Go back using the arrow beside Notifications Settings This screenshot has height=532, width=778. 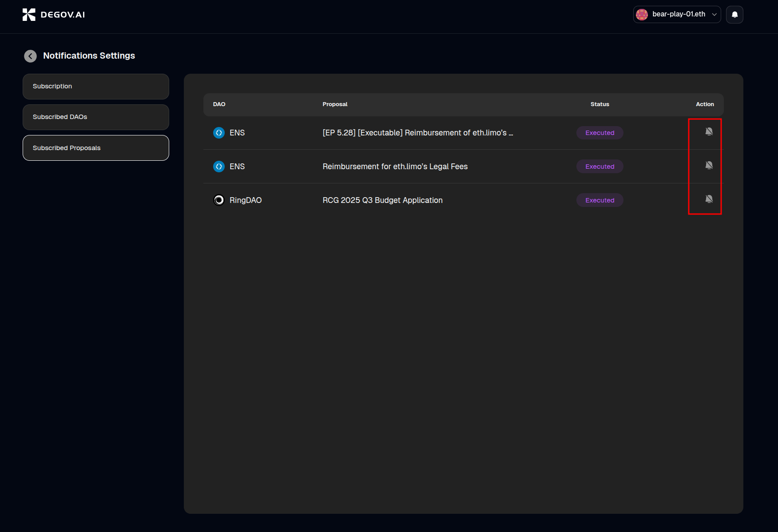[x=30, y=56]
